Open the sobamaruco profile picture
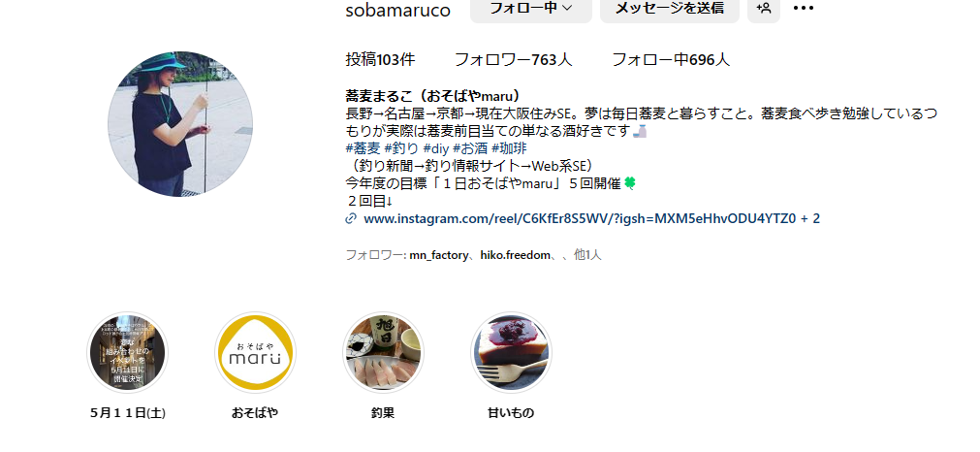 point(180,124)
